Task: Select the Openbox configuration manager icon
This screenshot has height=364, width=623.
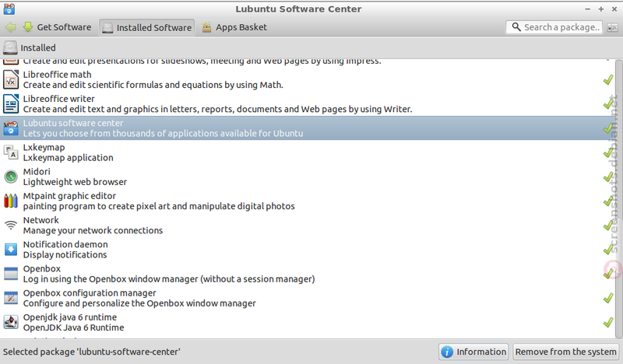Action: [x=11, y=298]
